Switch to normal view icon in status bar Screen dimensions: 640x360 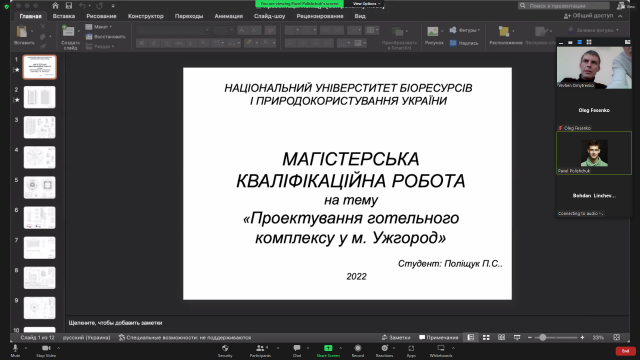tap(471, 338)
